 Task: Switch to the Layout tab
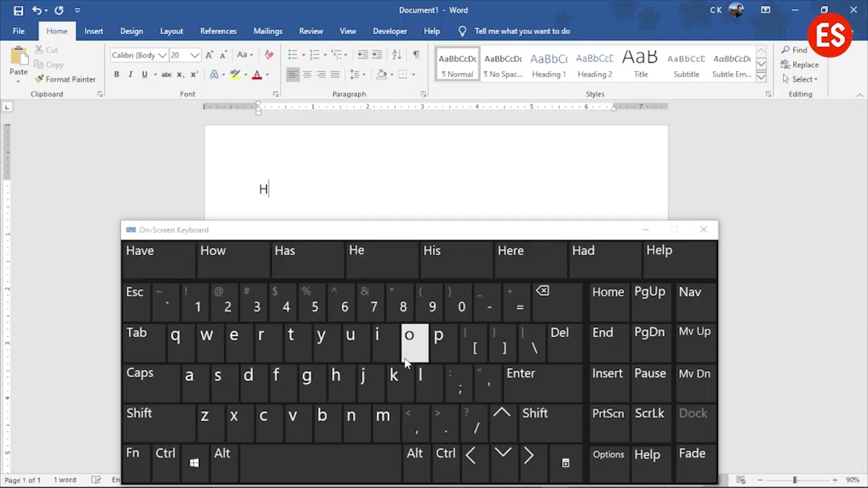172,31
